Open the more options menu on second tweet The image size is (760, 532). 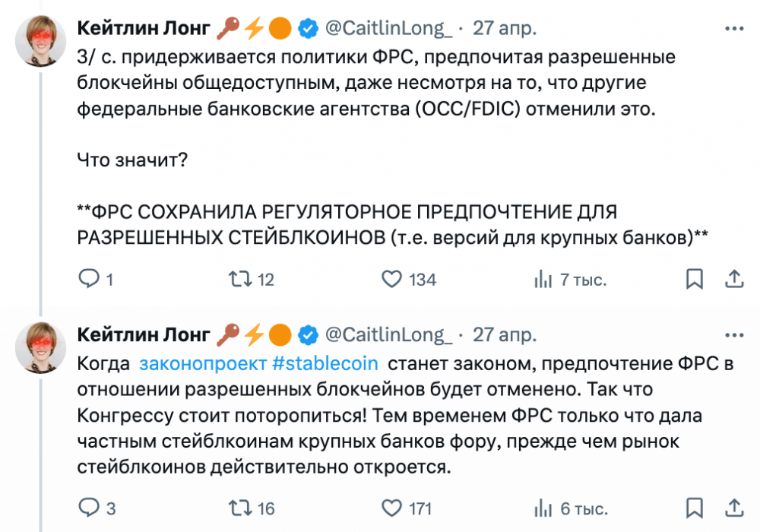point(733,334)
